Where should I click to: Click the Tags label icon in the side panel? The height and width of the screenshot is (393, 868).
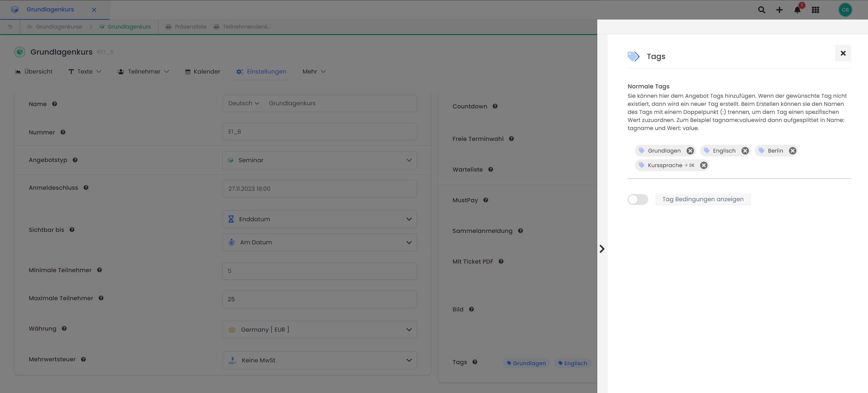coord(633,56)
